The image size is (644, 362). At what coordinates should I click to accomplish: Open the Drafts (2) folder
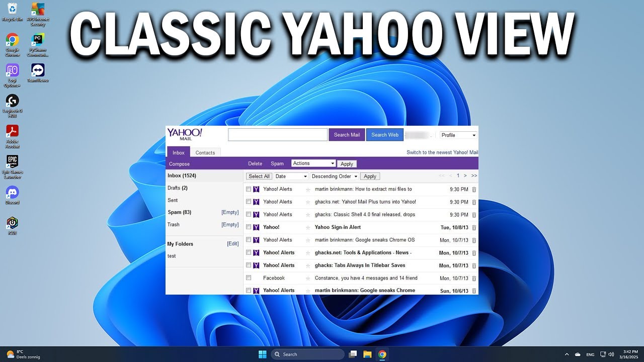[178, 188]
